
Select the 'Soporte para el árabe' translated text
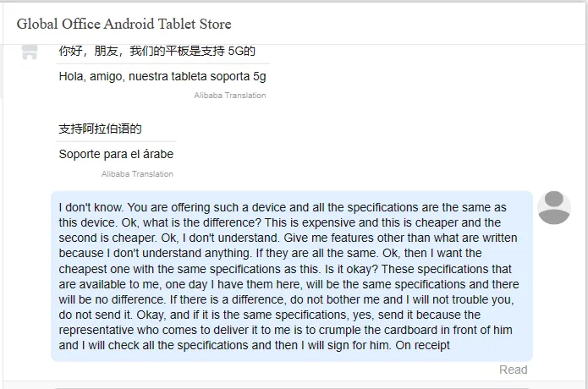[x=116, y=154]
